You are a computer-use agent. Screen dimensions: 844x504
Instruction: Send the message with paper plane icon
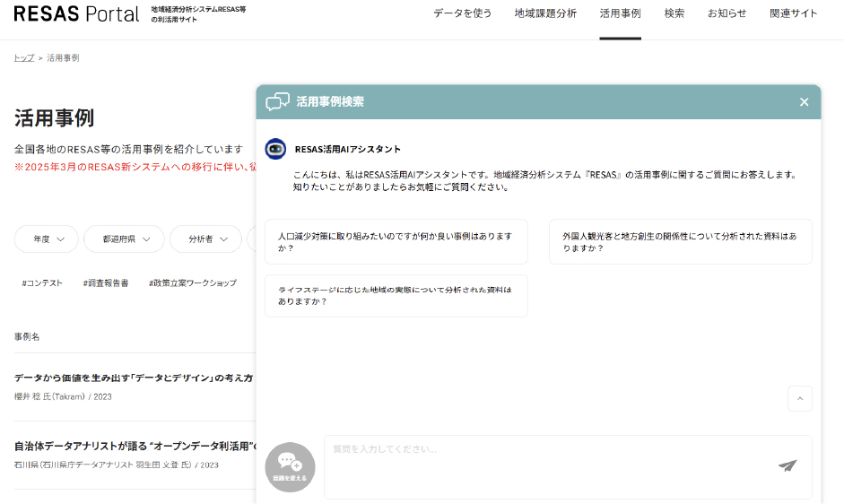coord(787,465)
